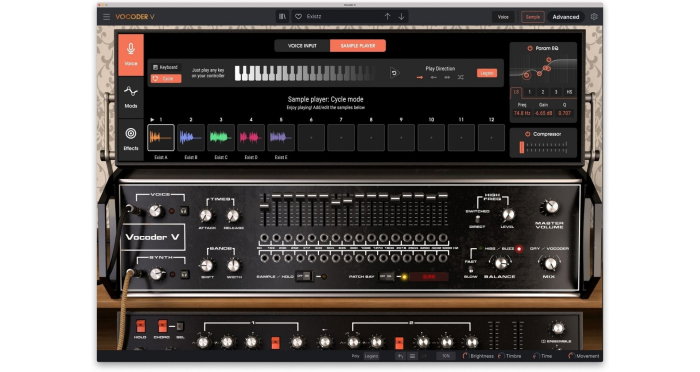Image resolution: width=700 pixels, height=372 pixels.
Task: Click the Hiss/Buzz Balance knob
Action: (x=502, y=263)
